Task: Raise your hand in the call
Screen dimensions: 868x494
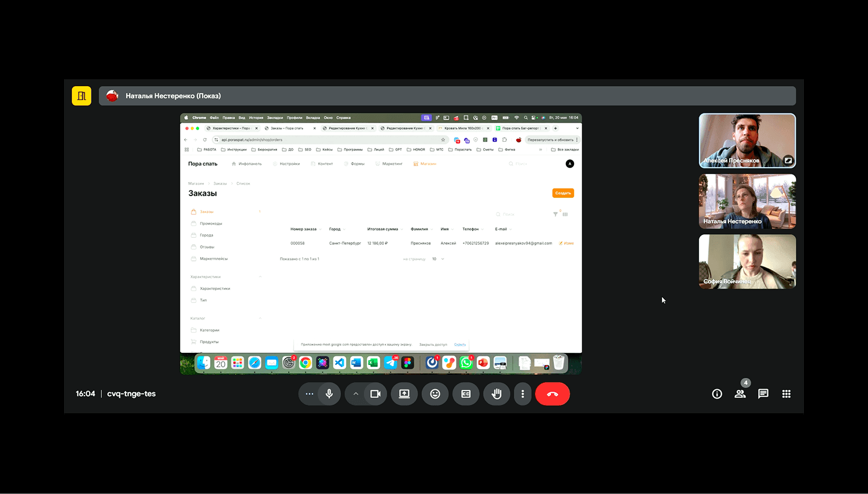Action: 496,394
